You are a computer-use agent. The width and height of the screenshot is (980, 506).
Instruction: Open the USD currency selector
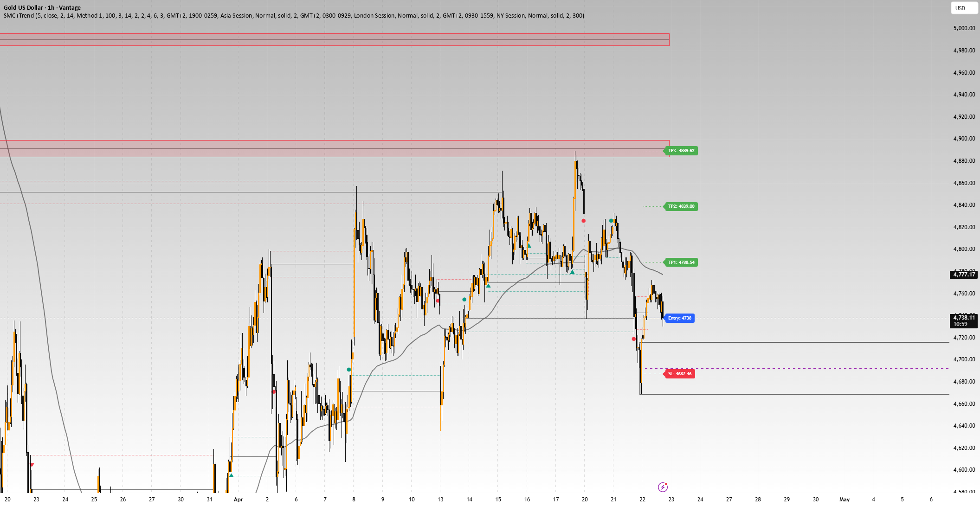point(964,8)
